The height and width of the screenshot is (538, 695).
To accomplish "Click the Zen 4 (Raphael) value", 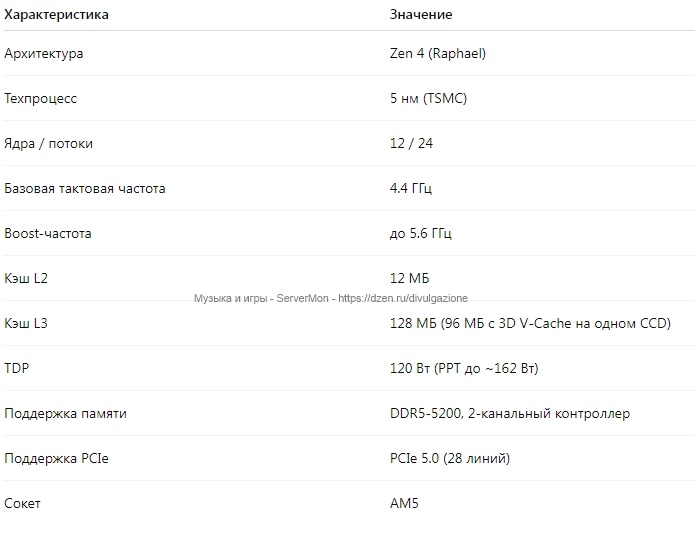I will 437,54.
